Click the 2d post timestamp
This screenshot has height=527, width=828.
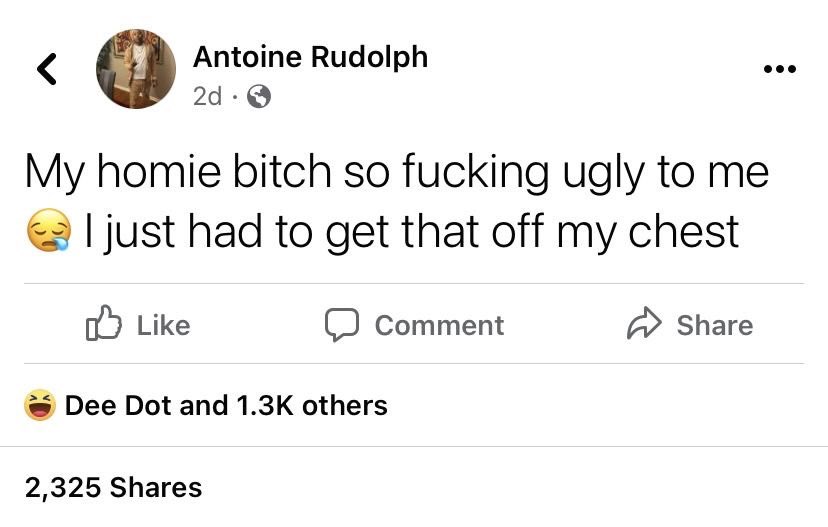click(x=207, y=97)
